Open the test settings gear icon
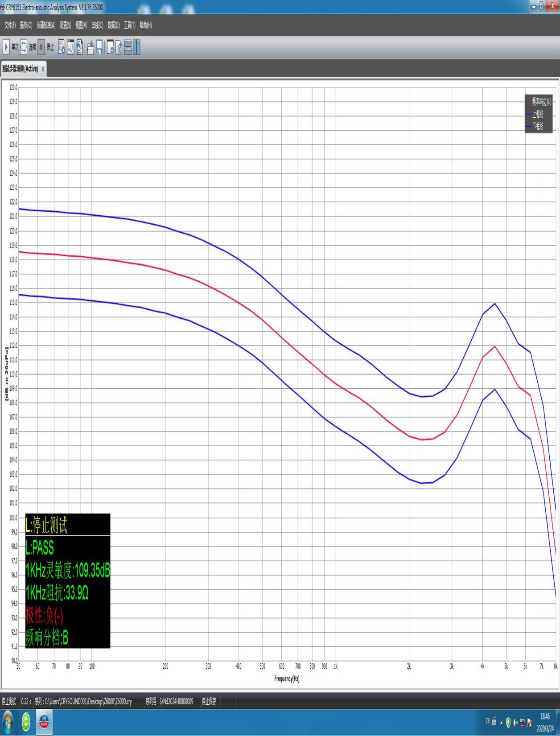This screenshot has width=560, height=736. 62,47
